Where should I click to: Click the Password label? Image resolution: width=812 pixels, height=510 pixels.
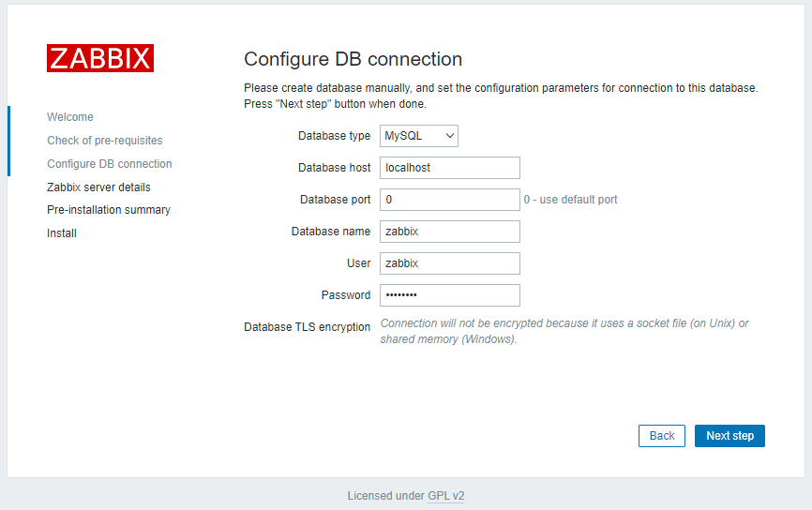(345, 295)
